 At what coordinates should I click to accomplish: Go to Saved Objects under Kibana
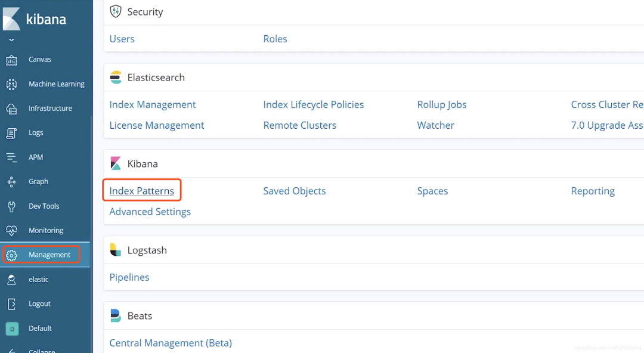tap(295, 191)
